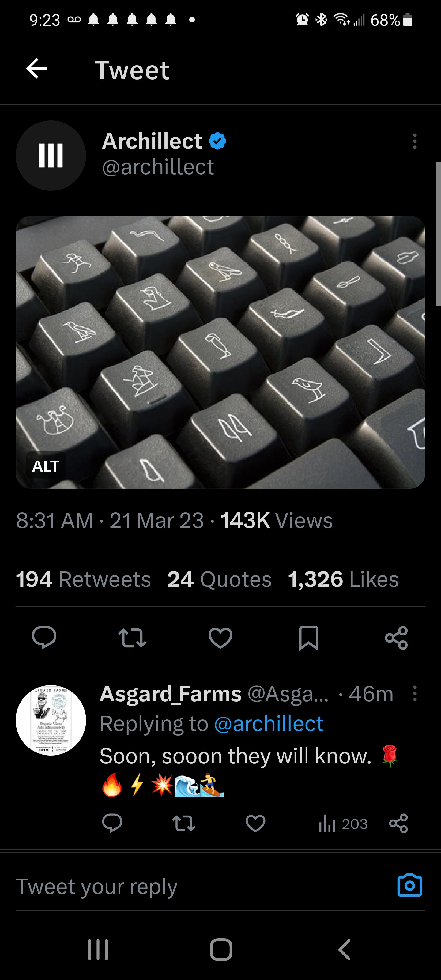Bookmark the Archillect tweet
Viewport: 441px width, 980px height.
coord(308,638)
